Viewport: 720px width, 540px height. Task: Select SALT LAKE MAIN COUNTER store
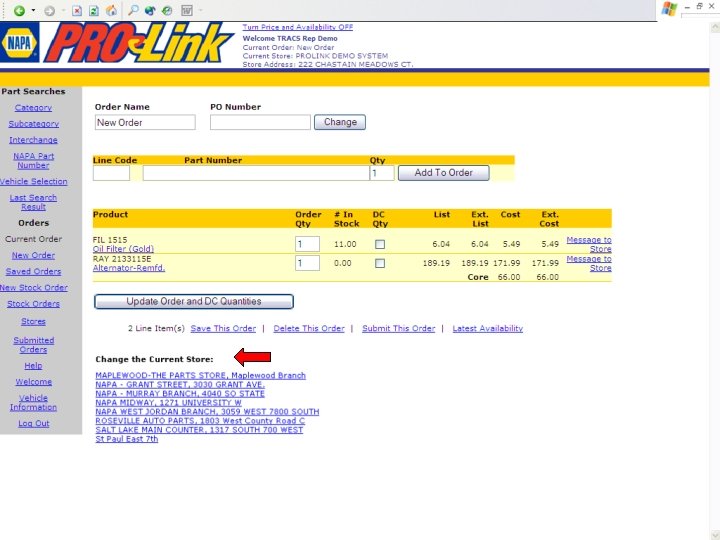pos(199,430)
